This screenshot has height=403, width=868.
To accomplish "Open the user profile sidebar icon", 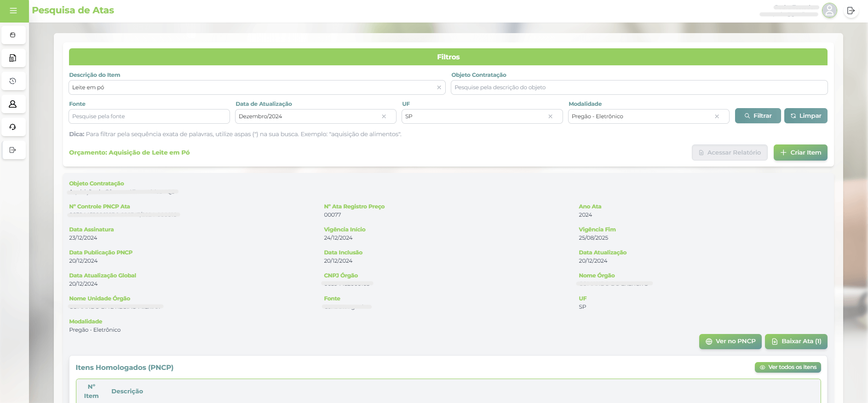I will click(x=13, y=104).
